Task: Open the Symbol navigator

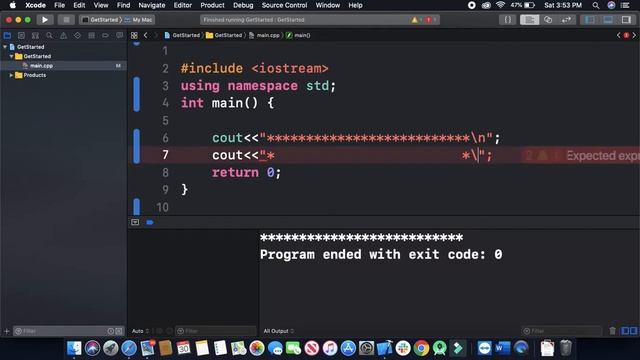Action: (36, 36)
